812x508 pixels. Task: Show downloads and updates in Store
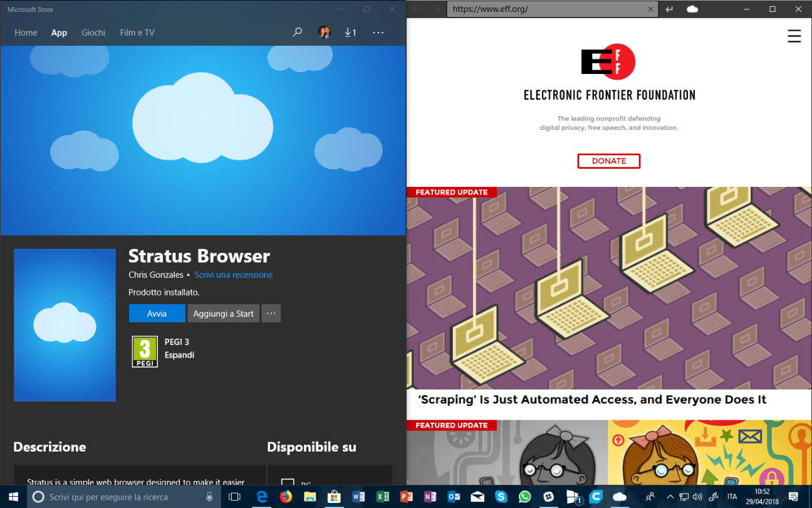click(350, 32)
